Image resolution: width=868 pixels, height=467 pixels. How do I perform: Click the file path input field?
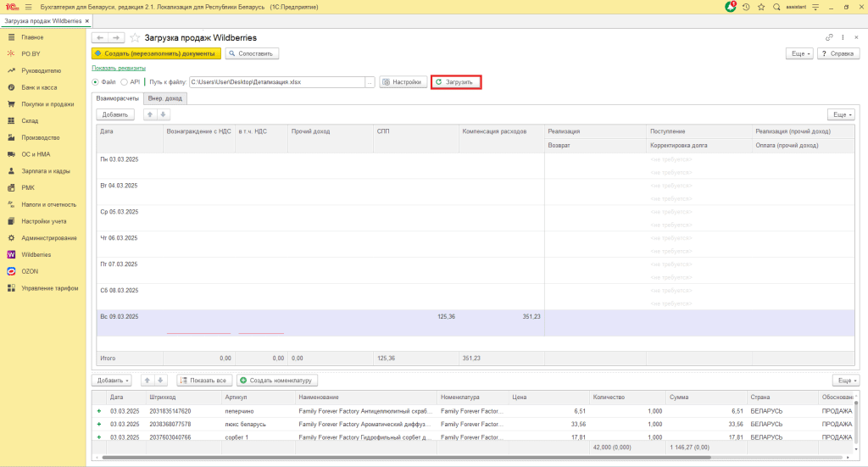pyautogui.click(x=275, y=82)
